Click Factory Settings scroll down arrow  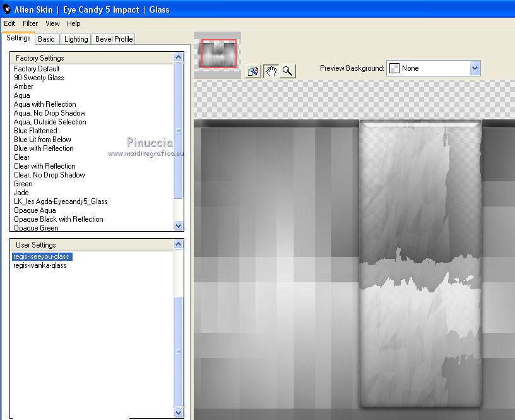click(x=179, y=225)
